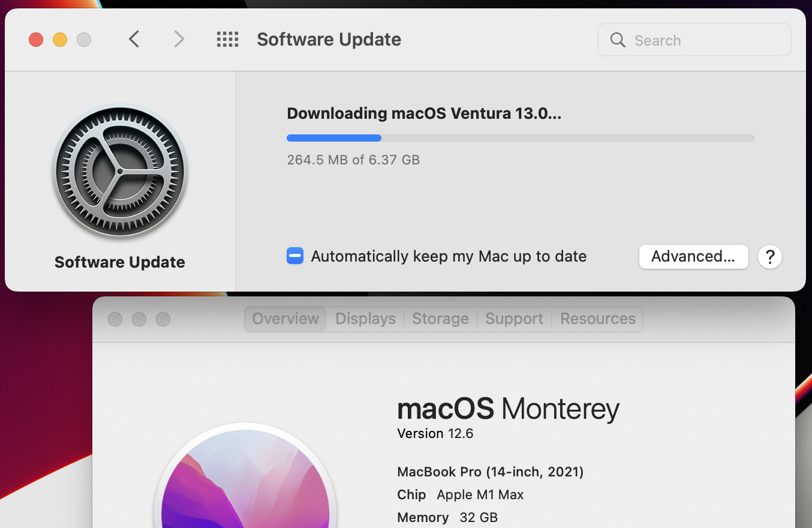
Task: Click the Chip Apple M1 Max line
Action: (x=461, y=495)
